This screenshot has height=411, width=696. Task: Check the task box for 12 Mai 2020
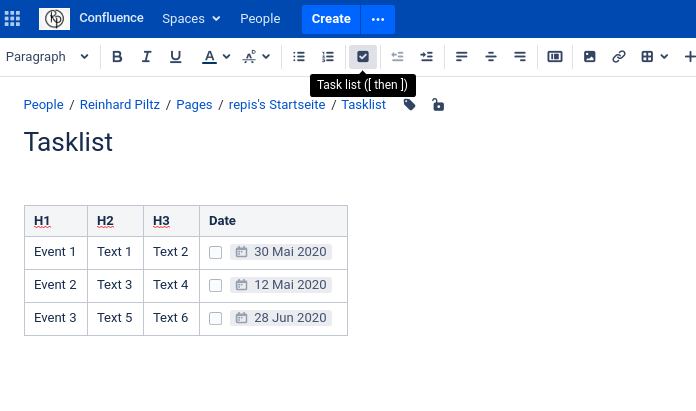coord(215,285)
